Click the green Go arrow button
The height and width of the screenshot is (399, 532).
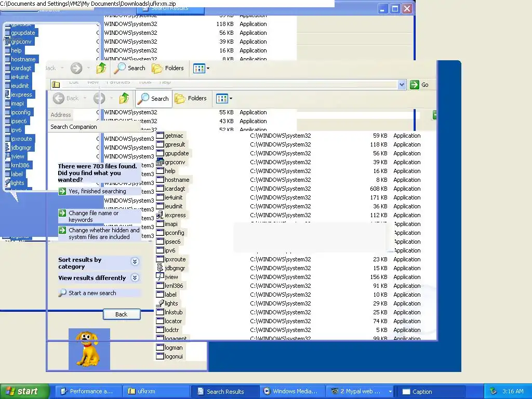pyautogui.click(x=415, y=85)
